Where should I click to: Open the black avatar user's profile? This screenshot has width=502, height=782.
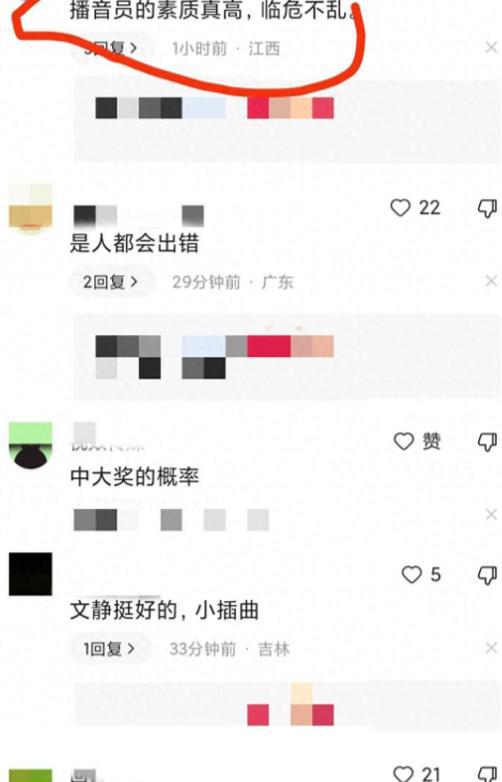[30, 574]
